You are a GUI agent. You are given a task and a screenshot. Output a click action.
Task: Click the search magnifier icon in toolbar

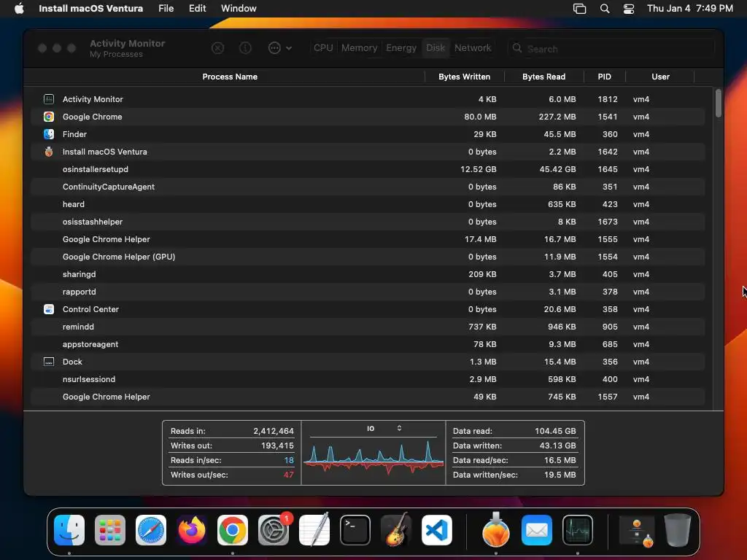coord(517,48)
